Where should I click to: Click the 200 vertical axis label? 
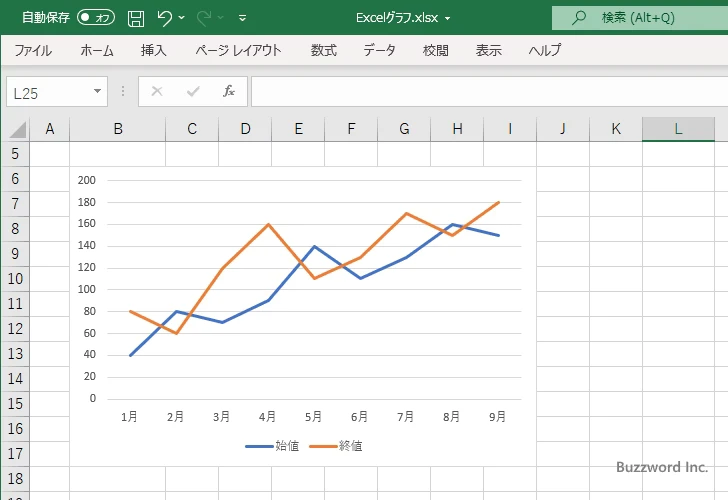click(87, 180)
